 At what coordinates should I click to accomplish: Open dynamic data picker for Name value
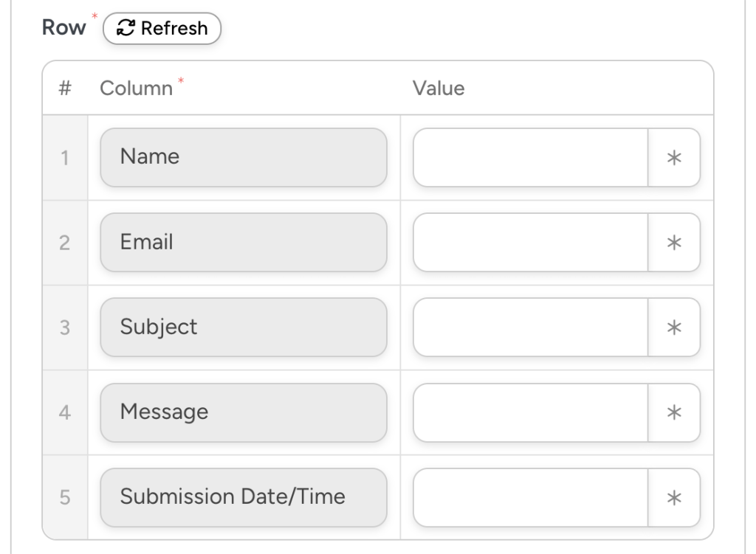pyautogui.click(x=674, y=157)
